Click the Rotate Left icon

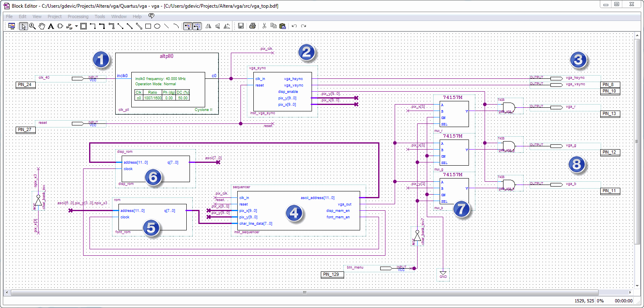click(x=227, y=26)
